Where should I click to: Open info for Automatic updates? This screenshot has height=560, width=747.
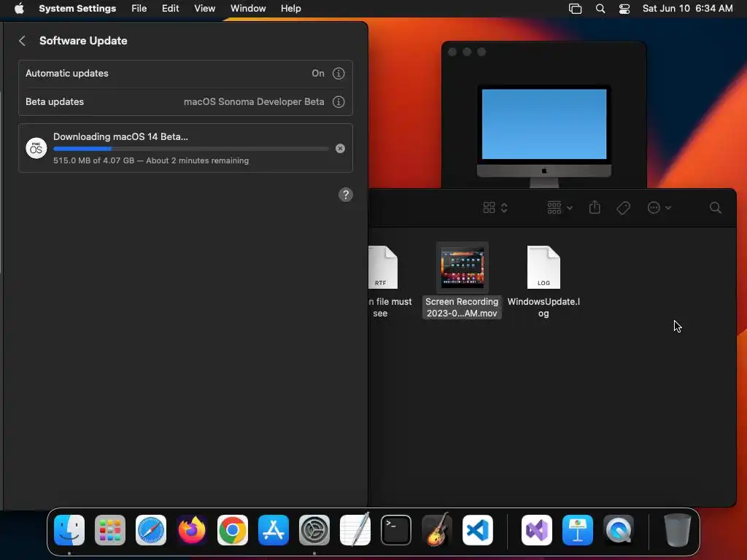pyautogui.click(x=338, y=74)
